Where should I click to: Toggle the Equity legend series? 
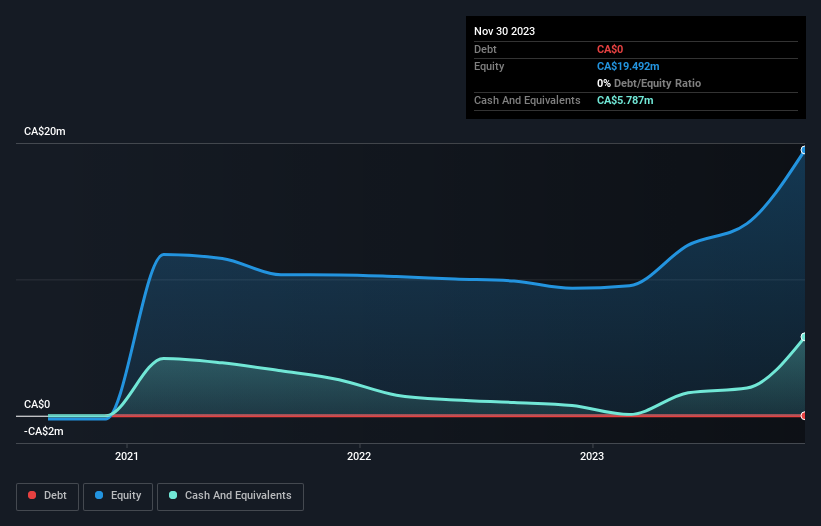tap(118, 496)
